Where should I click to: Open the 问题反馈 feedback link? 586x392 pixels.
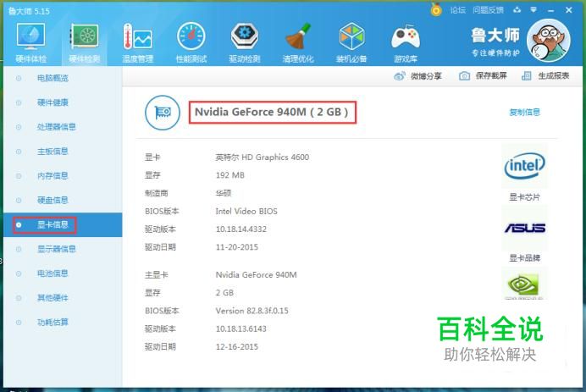[488, 10]
